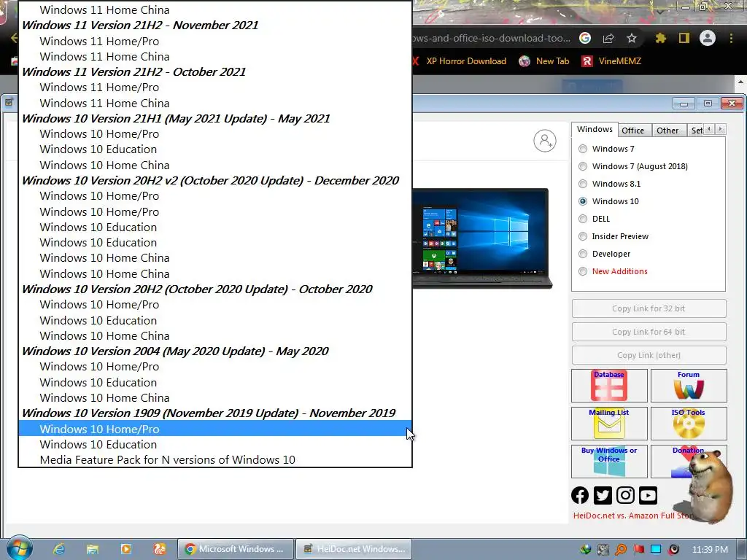Select Developer radio button
747x560 pixels.
tap(583, 254)
